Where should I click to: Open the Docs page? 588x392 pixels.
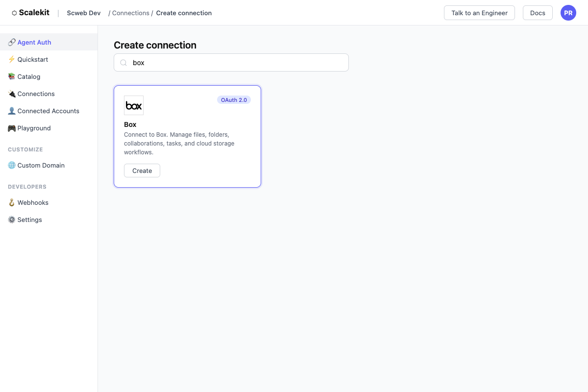537,13
